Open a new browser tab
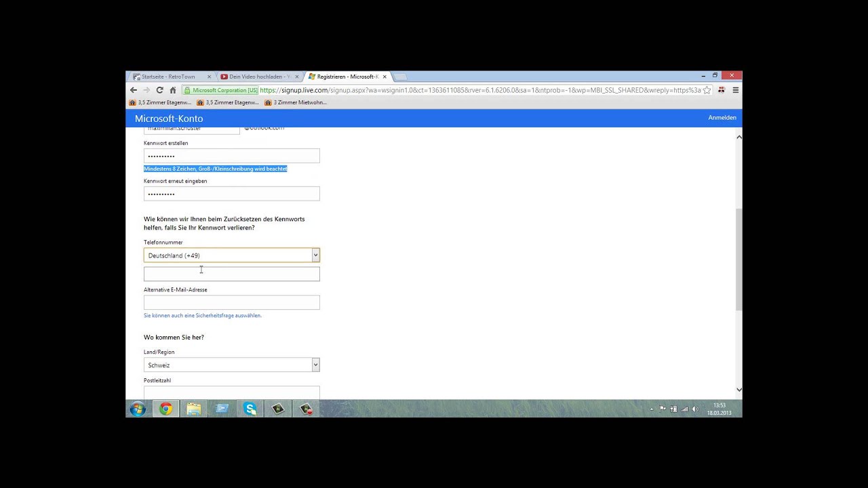The height and width of the screenshot is (488, 868). click(401, 77)
